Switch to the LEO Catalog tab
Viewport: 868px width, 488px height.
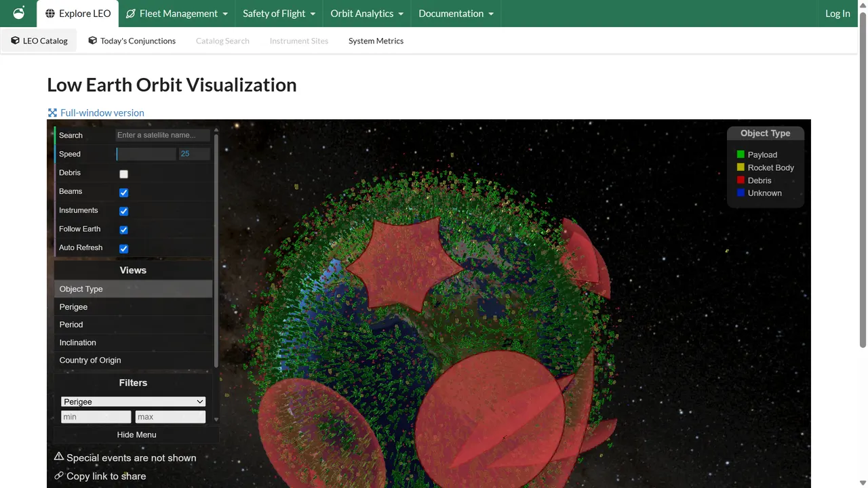click(x=39, y=41)
